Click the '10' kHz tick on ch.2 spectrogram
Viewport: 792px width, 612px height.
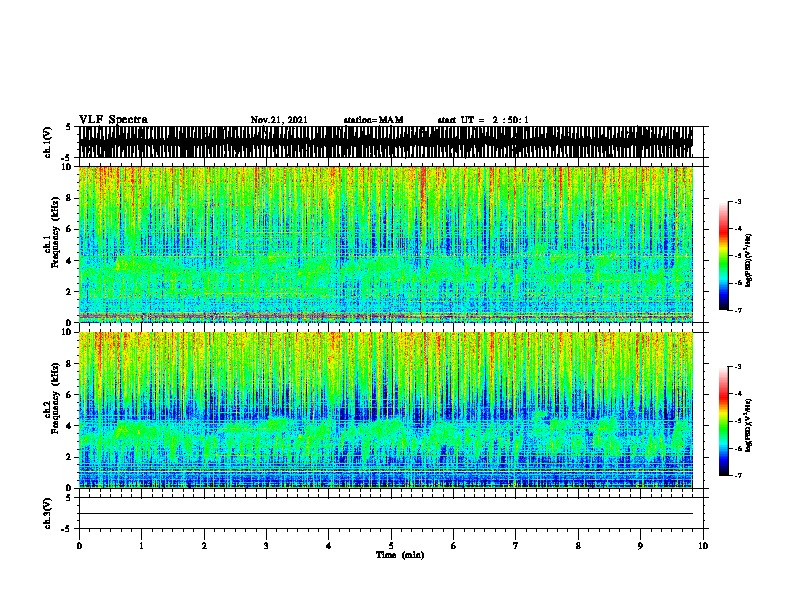tap(68, 332)
